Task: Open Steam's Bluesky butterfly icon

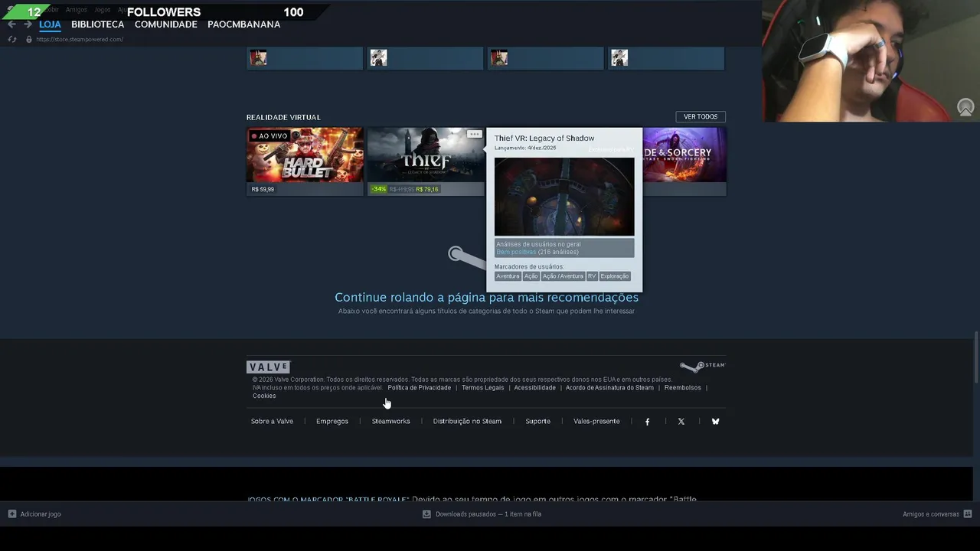Action: point(715,422)
